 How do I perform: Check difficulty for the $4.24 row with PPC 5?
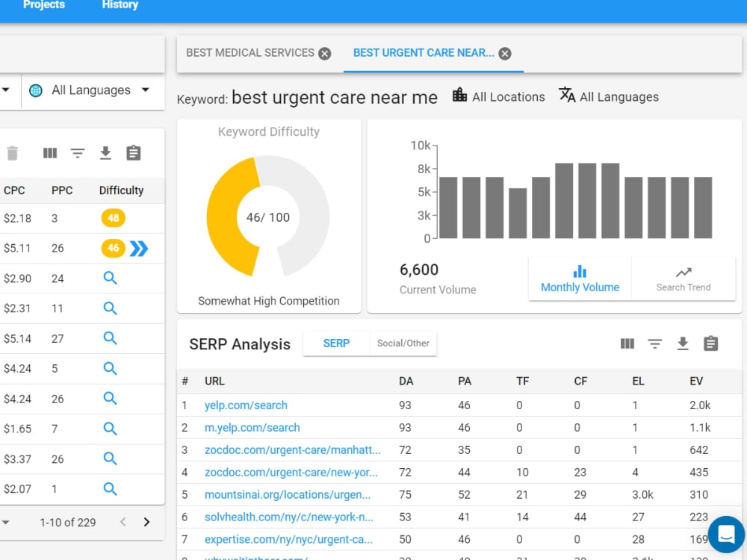click(110, 368)
